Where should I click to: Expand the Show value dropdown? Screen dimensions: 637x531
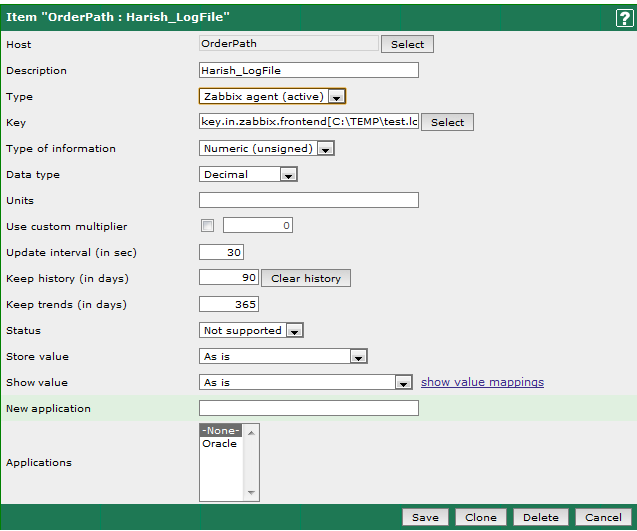pos(306,383)
